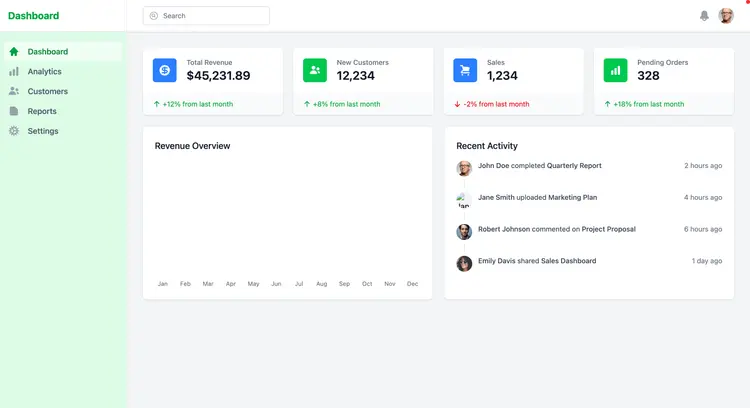Click the 6 hours ago timestamp
The height and width of the screenshot is (408, 750).
pos(703,229)
